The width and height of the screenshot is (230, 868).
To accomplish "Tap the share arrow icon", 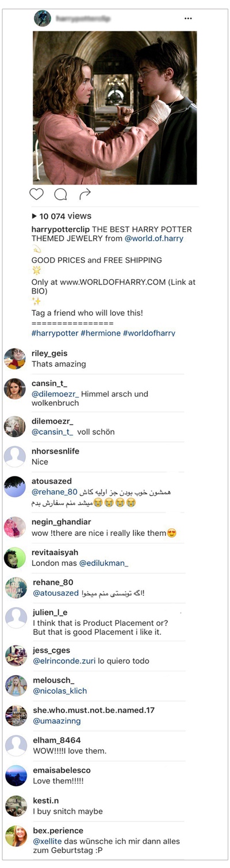I will 85,195.
